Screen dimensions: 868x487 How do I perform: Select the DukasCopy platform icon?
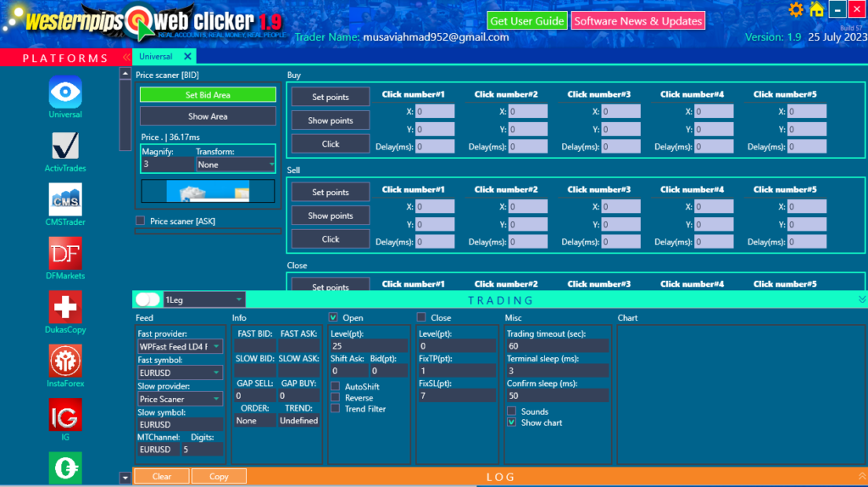(65, 307)
